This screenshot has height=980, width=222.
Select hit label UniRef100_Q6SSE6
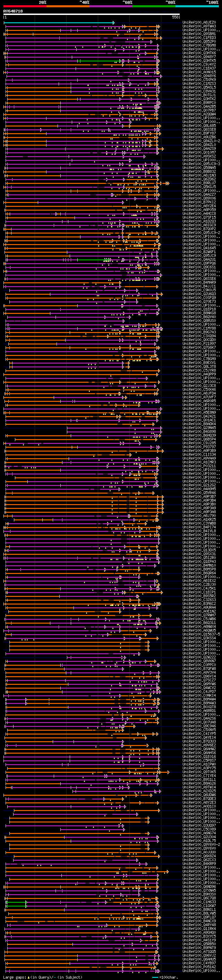click(x=199, y=278)
